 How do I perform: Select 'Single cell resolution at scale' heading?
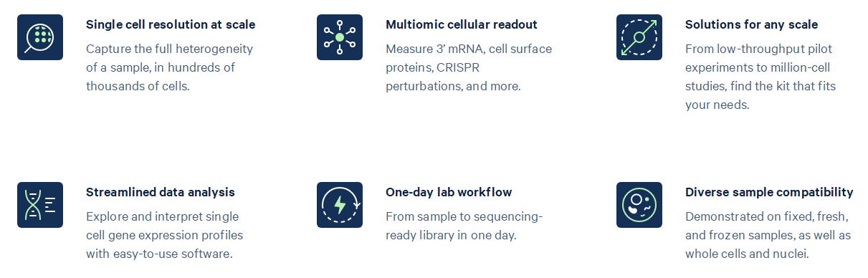coord(171,24)
